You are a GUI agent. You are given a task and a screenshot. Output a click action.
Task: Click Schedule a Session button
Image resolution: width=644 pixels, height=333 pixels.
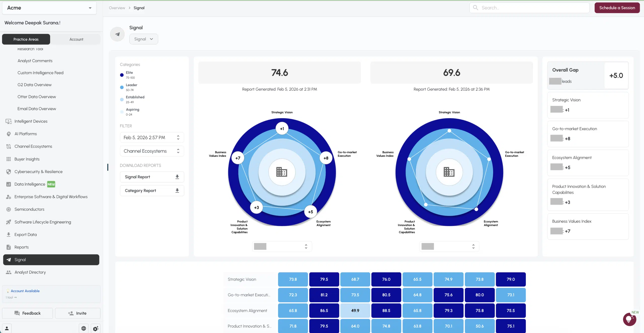click(617, 8)
